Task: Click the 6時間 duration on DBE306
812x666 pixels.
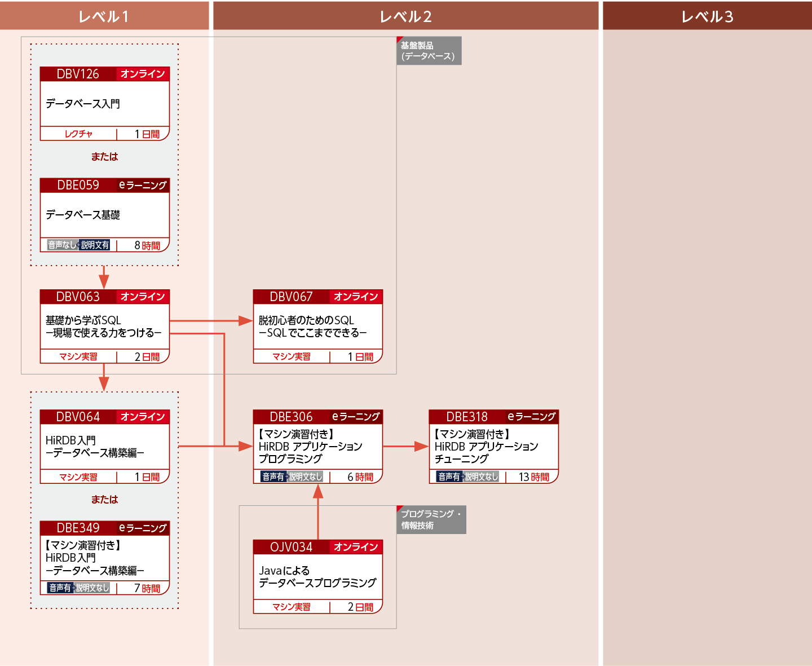Action: tap(360, 477)
